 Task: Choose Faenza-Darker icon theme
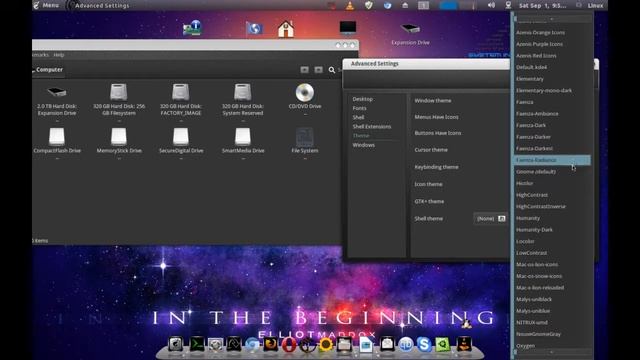click(533, 137)
